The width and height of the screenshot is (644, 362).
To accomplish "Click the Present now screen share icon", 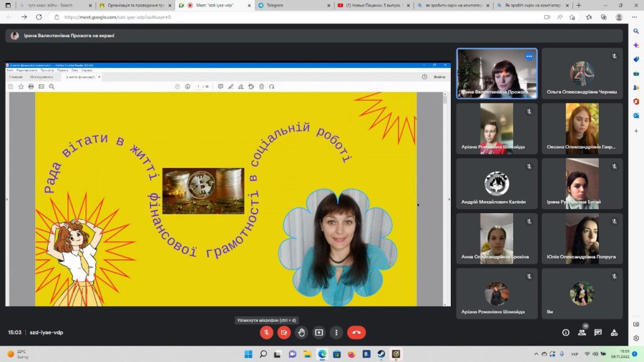I will tap(319, 332).
